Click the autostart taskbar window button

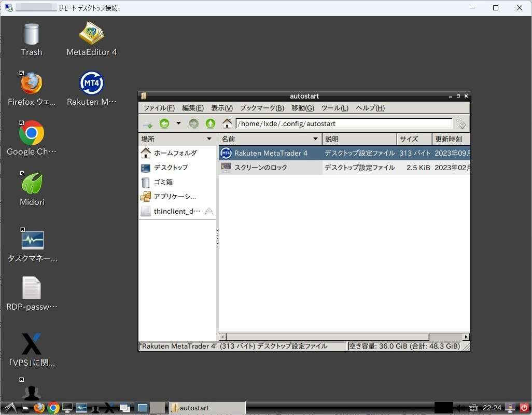coord(207,408)
